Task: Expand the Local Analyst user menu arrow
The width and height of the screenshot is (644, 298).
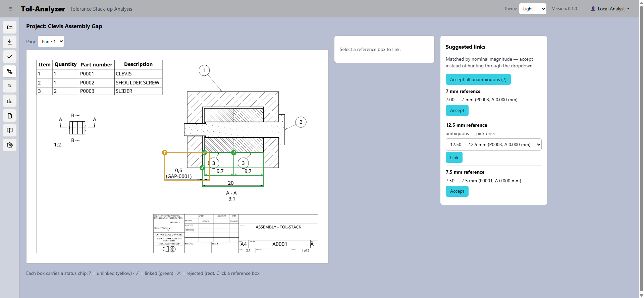Action: (628, 9)
